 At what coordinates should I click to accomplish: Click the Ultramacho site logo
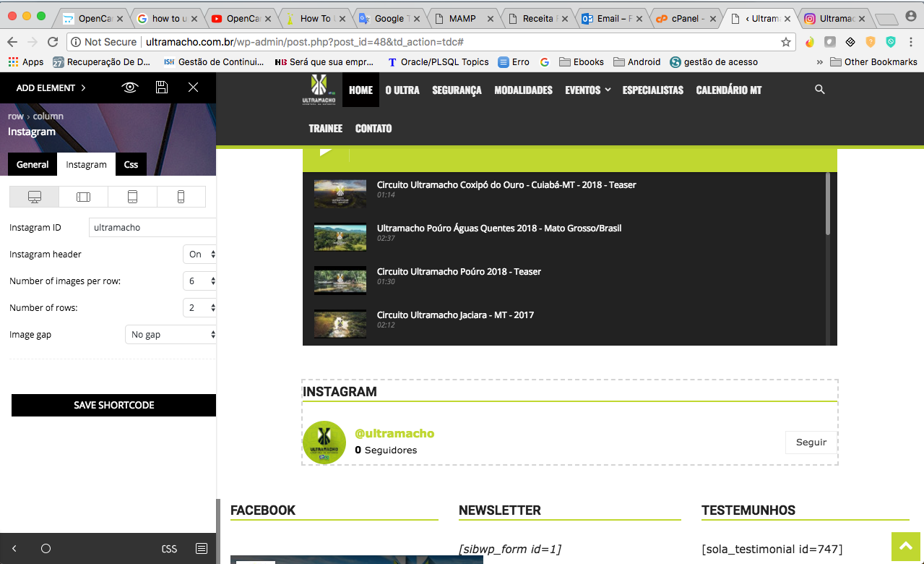tap(319, 90)
